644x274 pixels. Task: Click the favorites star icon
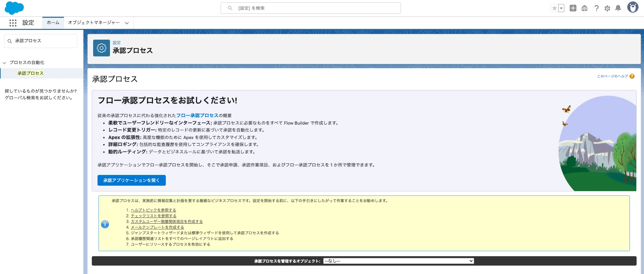[554, 8]
